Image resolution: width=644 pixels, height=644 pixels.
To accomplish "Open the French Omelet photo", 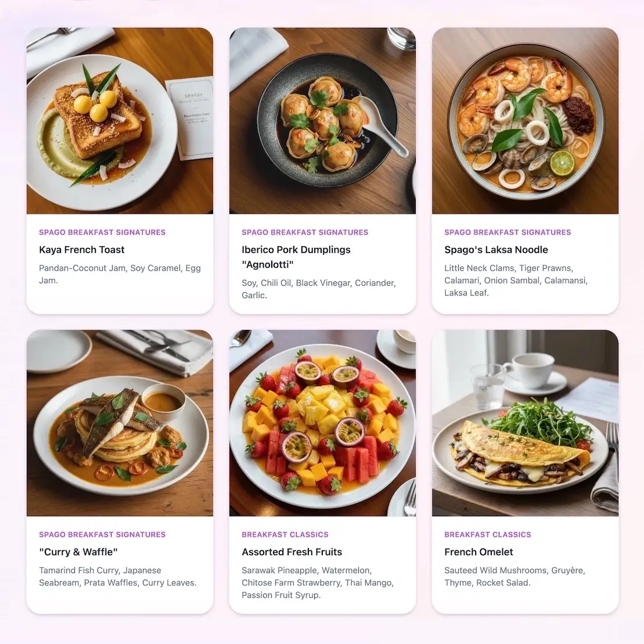I will pos(525,423).
